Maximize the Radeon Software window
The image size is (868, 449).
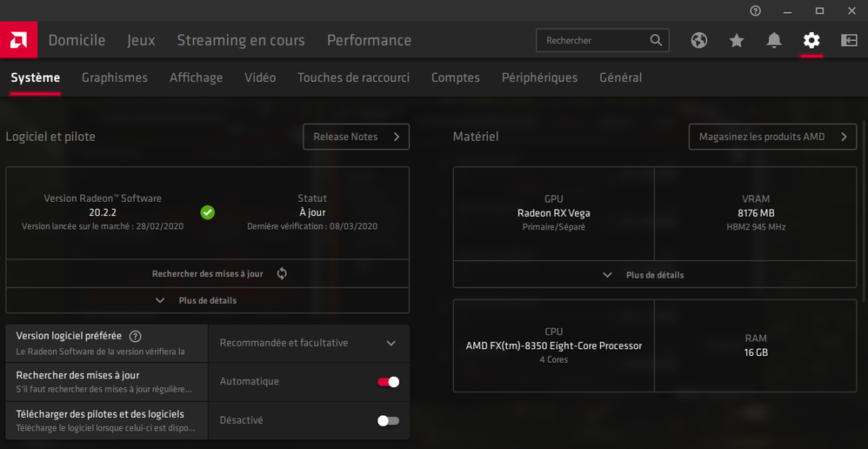(820, 10)
